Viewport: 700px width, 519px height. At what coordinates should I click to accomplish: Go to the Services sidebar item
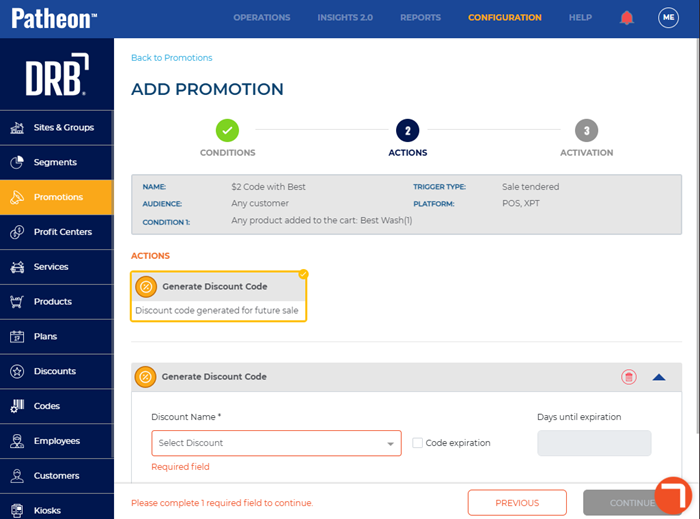tap(57, 267)
